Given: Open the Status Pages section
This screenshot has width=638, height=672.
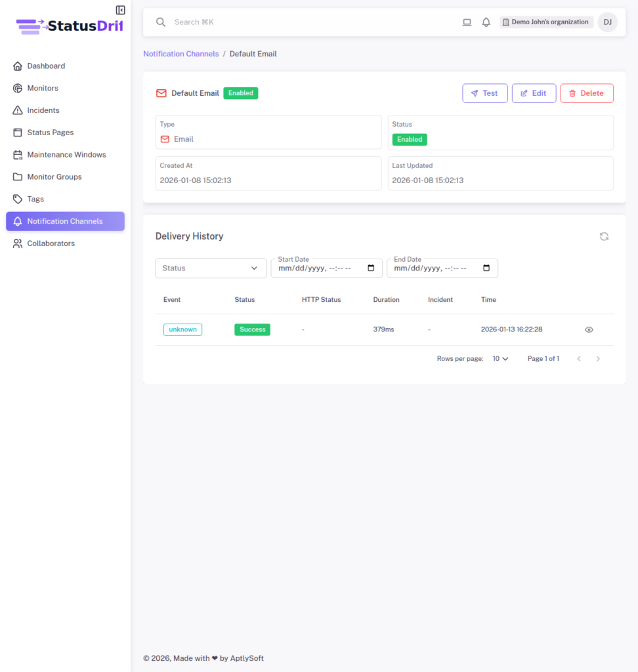Looking at the screenshot, I should pyautogui.click(x=51, y=132).
